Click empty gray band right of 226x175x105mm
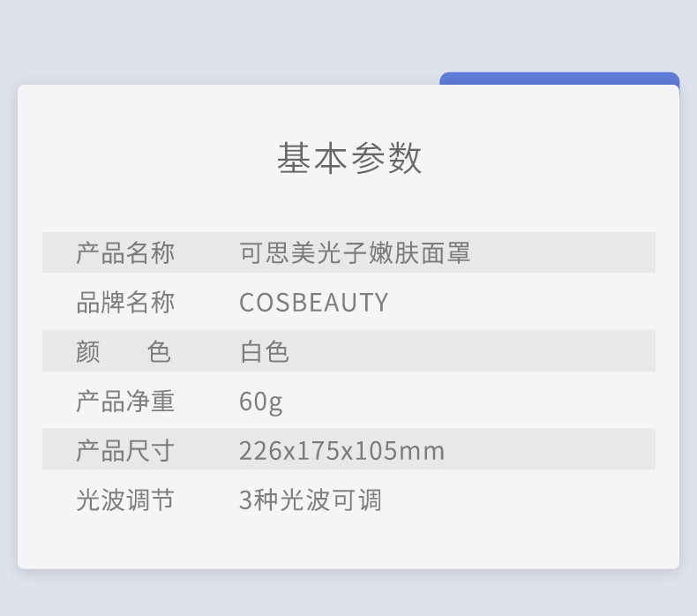Viewport: 697px width, 616px height. [x=556, y=451]
